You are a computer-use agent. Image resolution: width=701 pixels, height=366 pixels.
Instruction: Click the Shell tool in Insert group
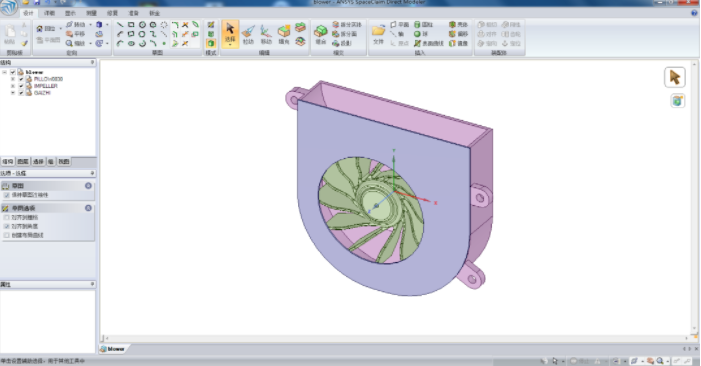(x=458, y=25)
